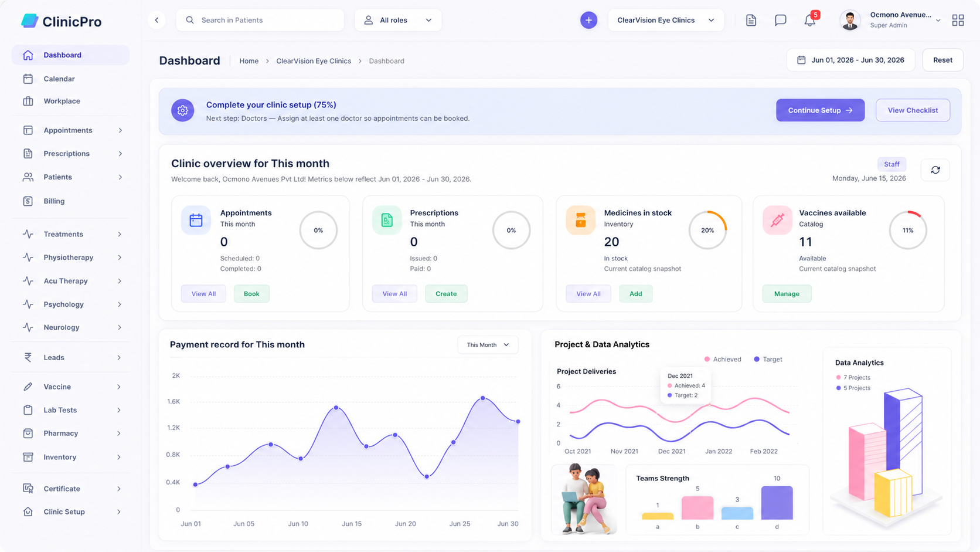The height and width of the screenshot is (552, 980).
Task: Expand Patients submenu chevron
Action: pyautogui.click(x=120, y=177)
